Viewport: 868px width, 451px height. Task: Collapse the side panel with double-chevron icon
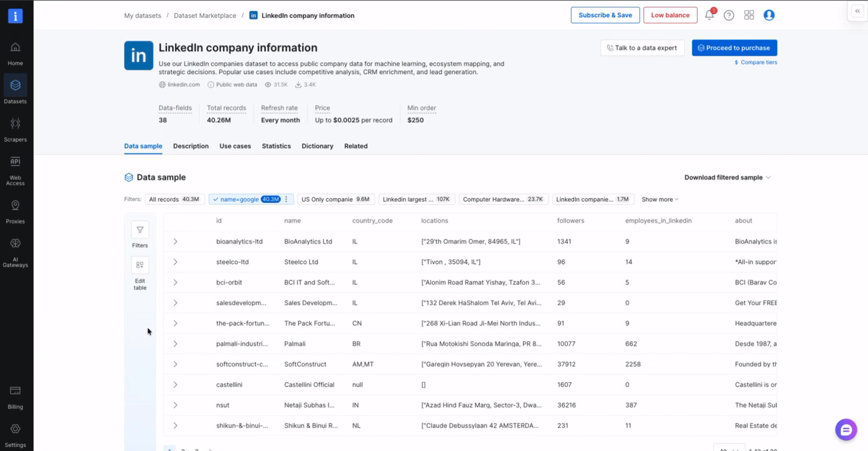click(858, 11)
